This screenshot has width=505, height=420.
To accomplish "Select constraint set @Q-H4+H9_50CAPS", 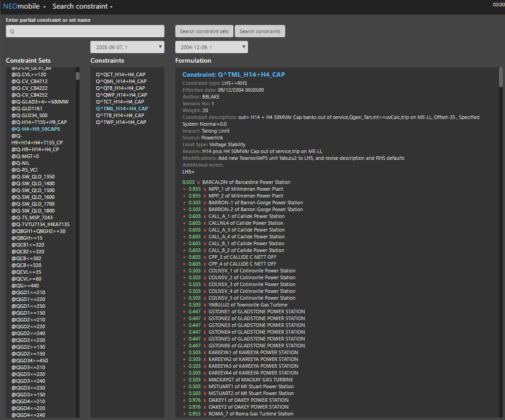I will pyautogui.click(x=35, y=129).
